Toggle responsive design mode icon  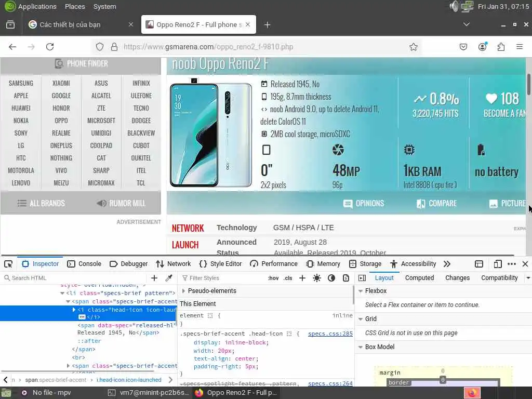tap(497, 264)
